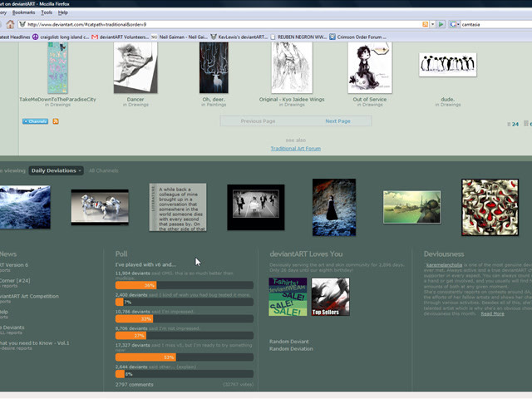Open the blue waterfall daily deviation

pos(25,207)
